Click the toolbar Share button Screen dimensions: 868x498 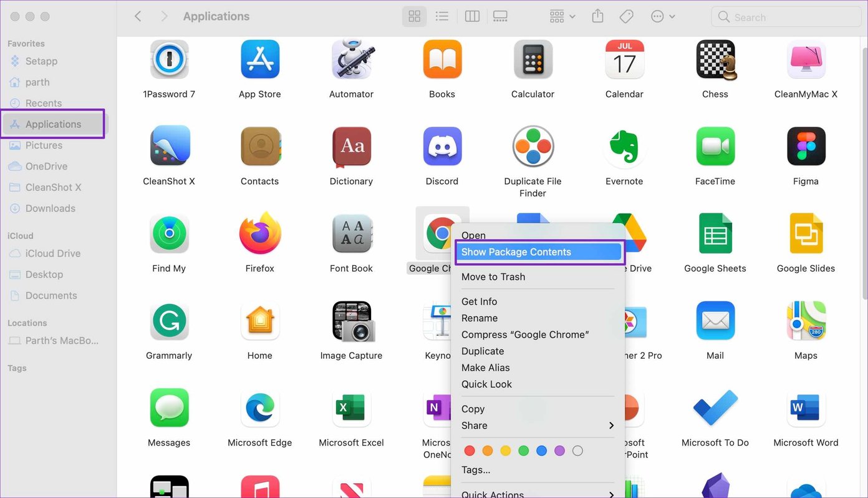[598, 17]
